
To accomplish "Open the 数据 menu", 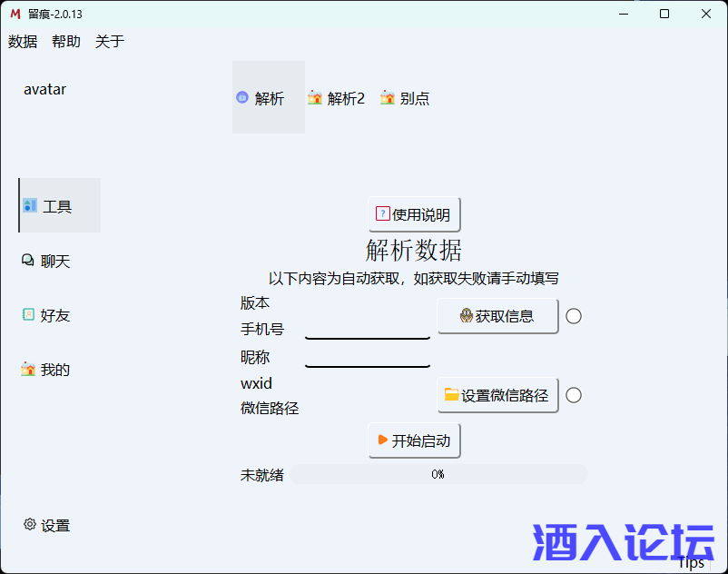I will [22, 41].
